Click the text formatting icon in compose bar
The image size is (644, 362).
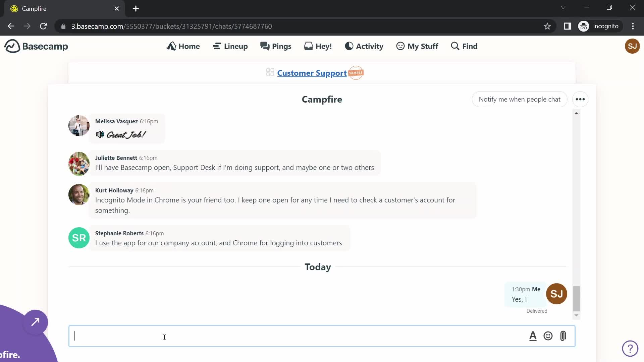533,336
